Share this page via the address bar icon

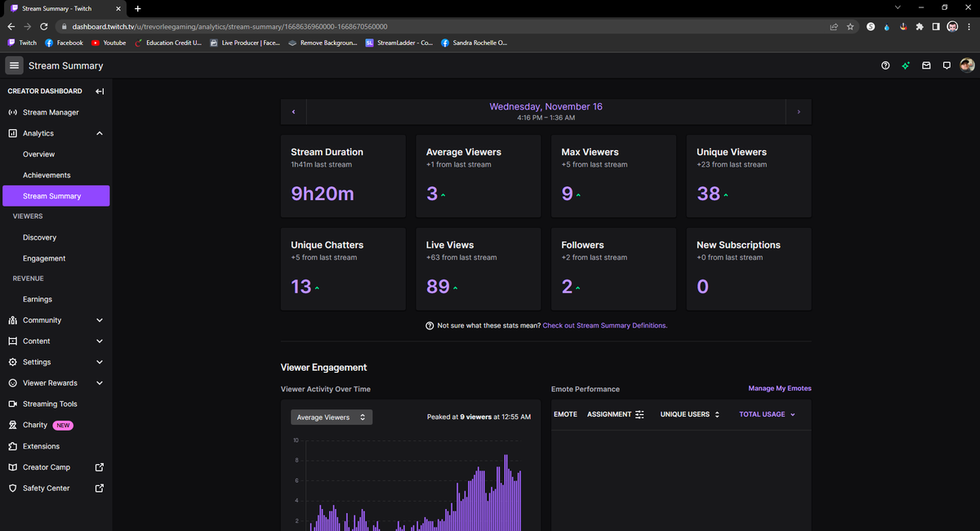coord(833,26)
